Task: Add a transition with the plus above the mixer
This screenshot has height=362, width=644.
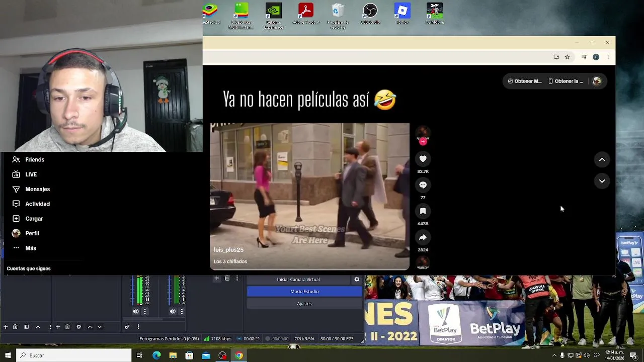Action: click(x=217, y=278)
